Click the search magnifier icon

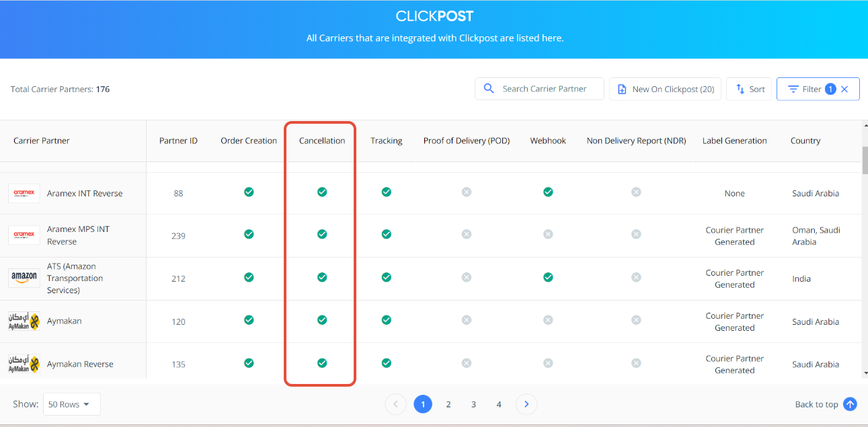(489, 89)
